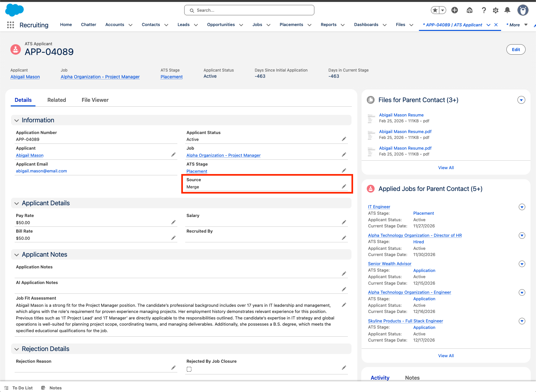Open Files for Parent Contact dropdown menu

pos(521,100)
